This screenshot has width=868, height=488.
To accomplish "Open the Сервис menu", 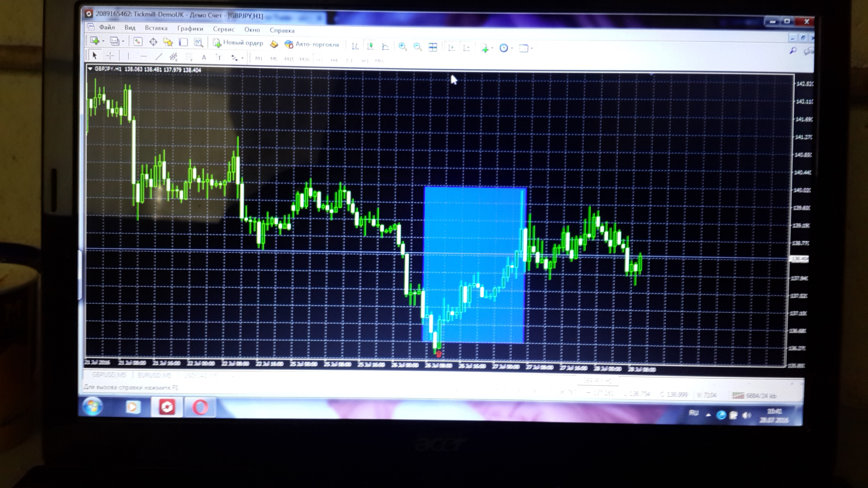I will point(223,29).
